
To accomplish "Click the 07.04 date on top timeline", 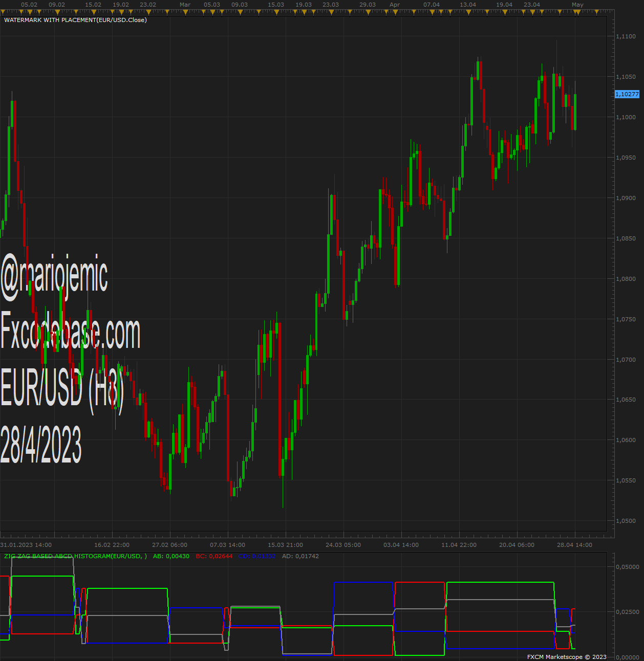I will [x=432, y=5].
